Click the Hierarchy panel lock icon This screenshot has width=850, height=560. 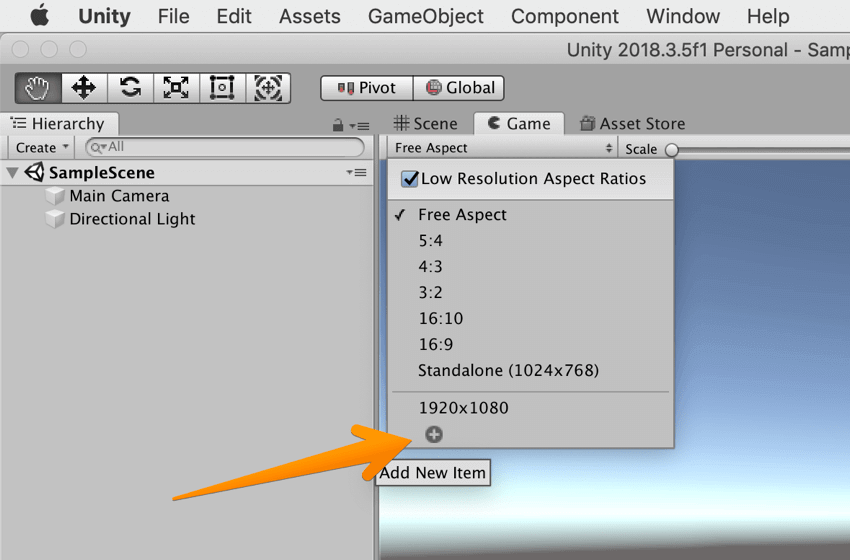point(338,125)
